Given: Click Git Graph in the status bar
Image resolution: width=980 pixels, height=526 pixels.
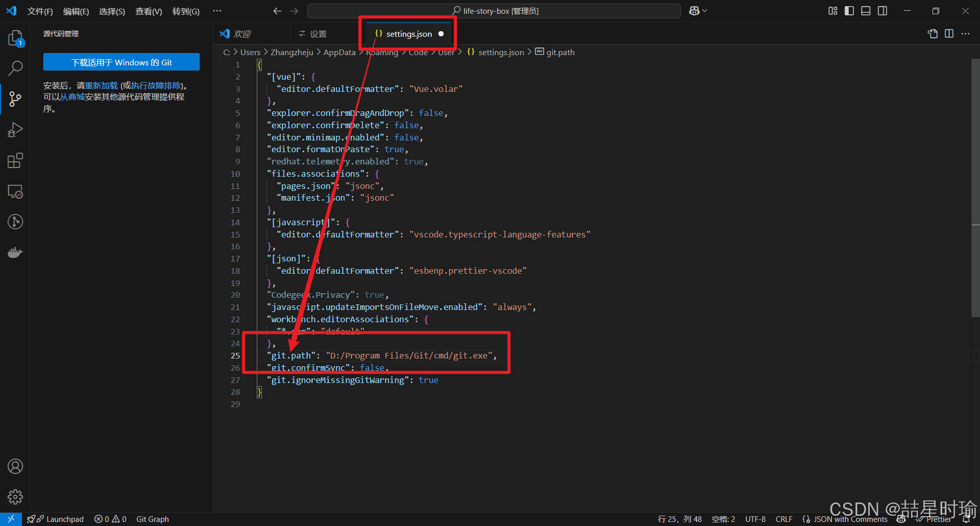Looking at the screenshot, I should coord(153,519).
